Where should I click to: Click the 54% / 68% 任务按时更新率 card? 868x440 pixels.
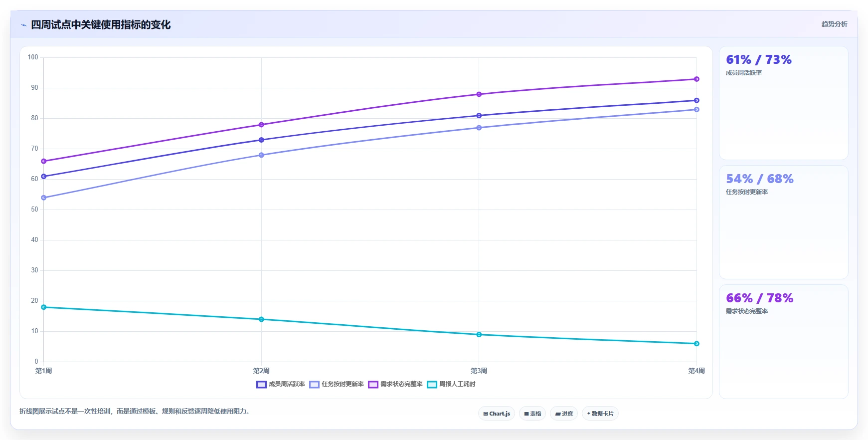click(x=783, y=222)
